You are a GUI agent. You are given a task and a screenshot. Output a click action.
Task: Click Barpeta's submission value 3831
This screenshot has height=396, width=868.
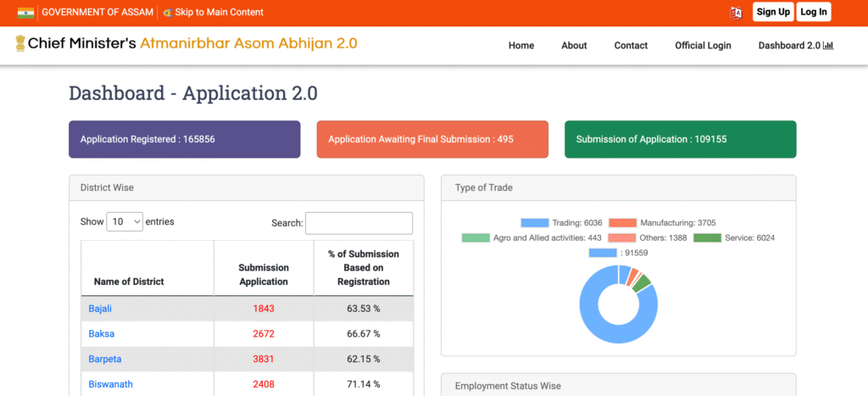[264, 359]
